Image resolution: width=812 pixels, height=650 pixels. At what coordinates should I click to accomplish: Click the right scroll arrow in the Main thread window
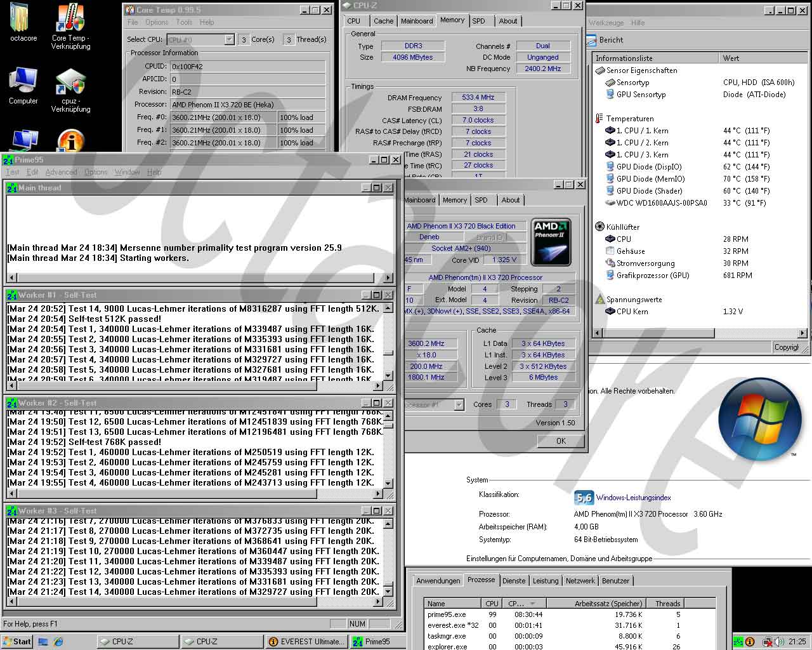pyautogui.click(x=388, y=278)
